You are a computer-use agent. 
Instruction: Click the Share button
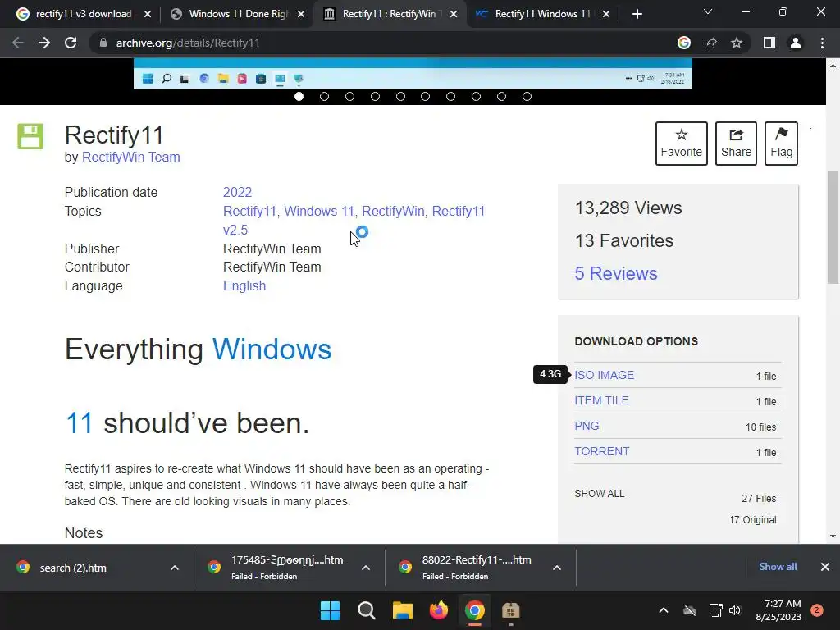point(736,143)
